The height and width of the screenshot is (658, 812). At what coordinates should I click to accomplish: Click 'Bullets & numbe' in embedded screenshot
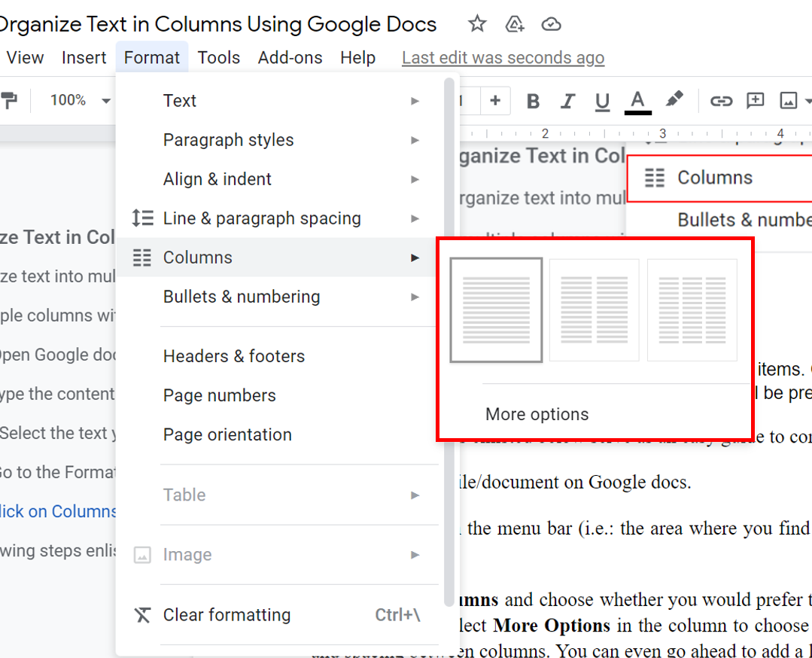[x=745, y=220]
